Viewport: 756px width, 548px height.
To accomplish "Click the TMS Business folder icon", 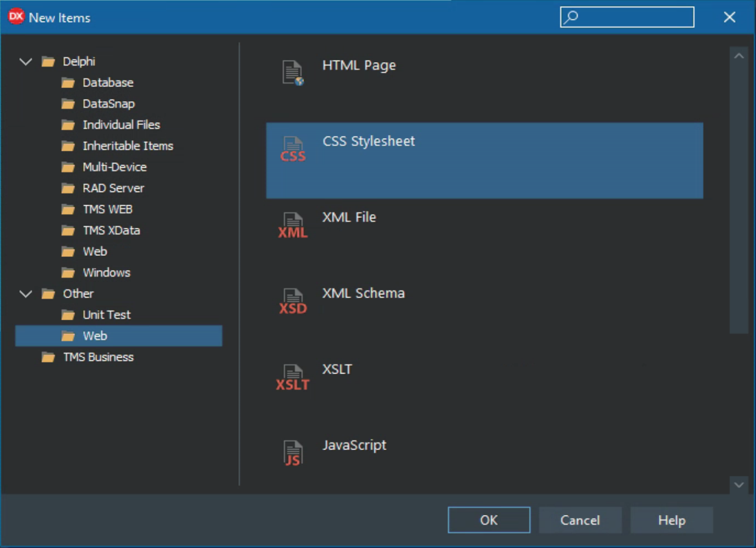I will 48,358.
